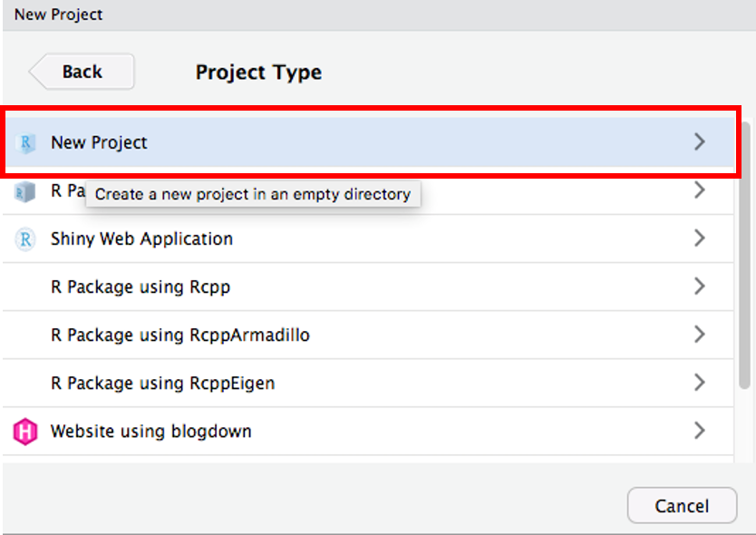This screenshot has height=535, width=756.
Task: Click the Shiny Web Application chevron arrow
Action: 699,238
